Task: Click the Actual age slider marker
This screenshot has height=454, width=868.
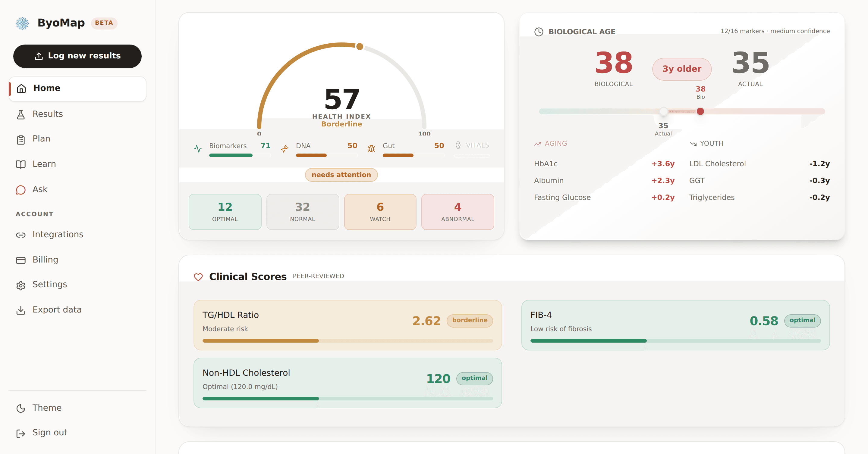Action: [663, 111]
